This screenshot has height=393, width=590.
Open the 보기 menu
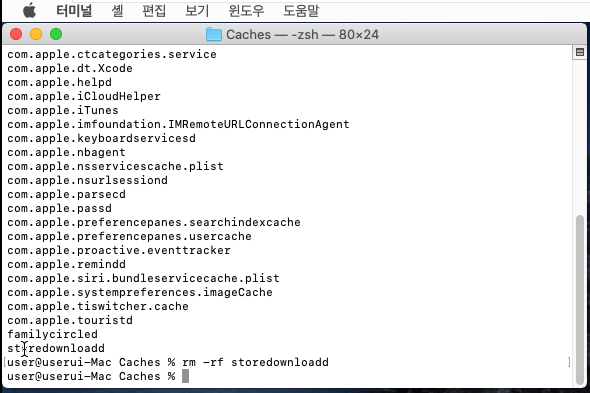[197, 11]
